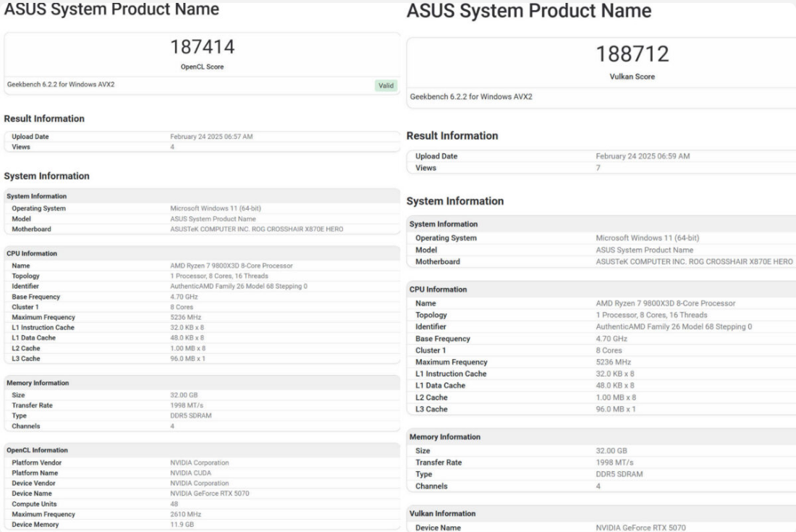Click the 'Platform Name' row label
The width and height of the screenshot is (796, 532).
[35, 473]
